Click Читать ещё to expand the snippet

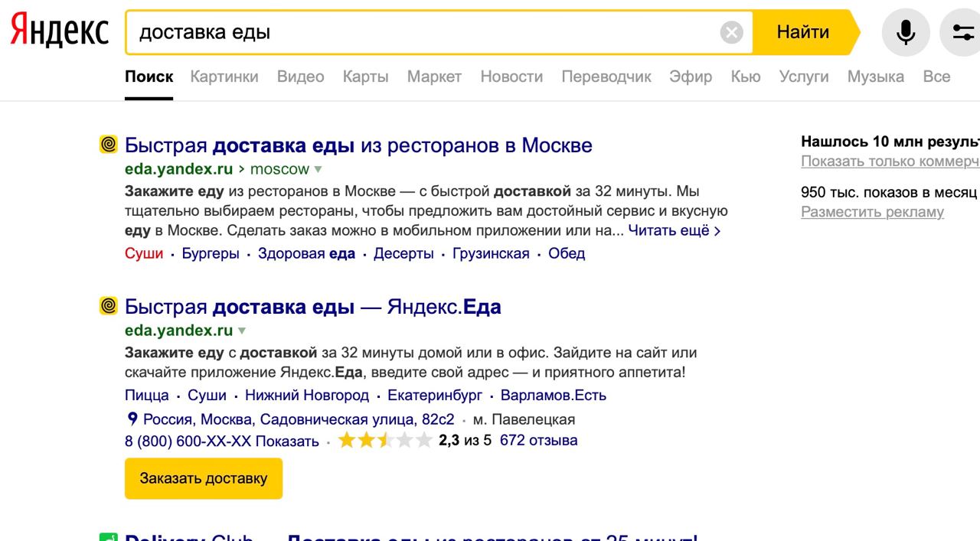point(675,230)
